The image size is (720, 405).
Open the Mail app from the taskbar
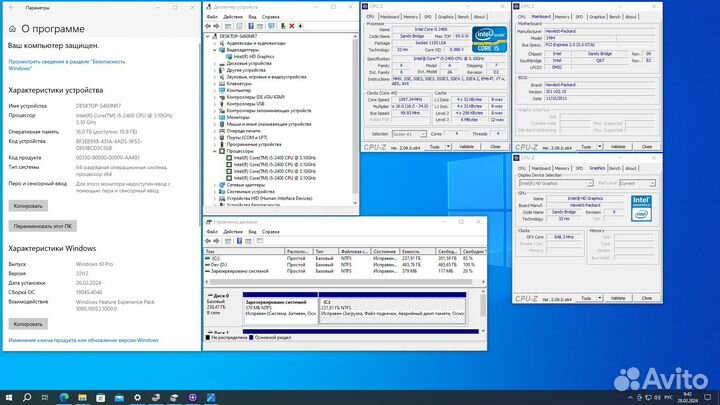point(119,397)
